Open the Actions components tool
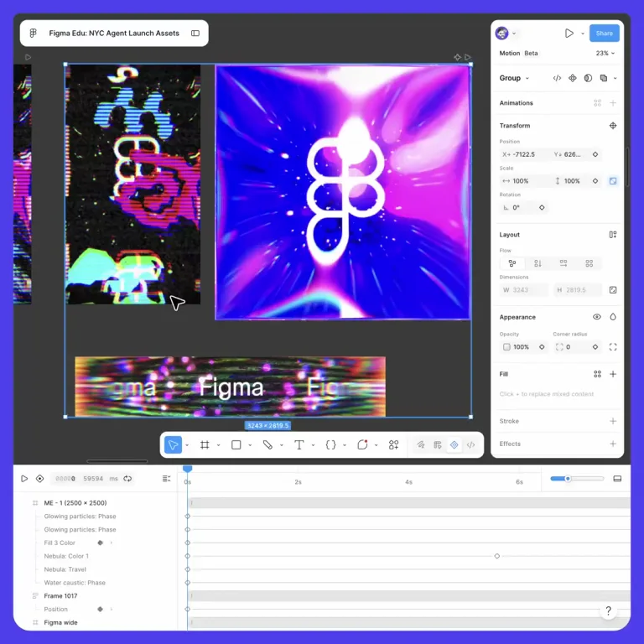Screen dimensions: 644x644 point(393,444)
